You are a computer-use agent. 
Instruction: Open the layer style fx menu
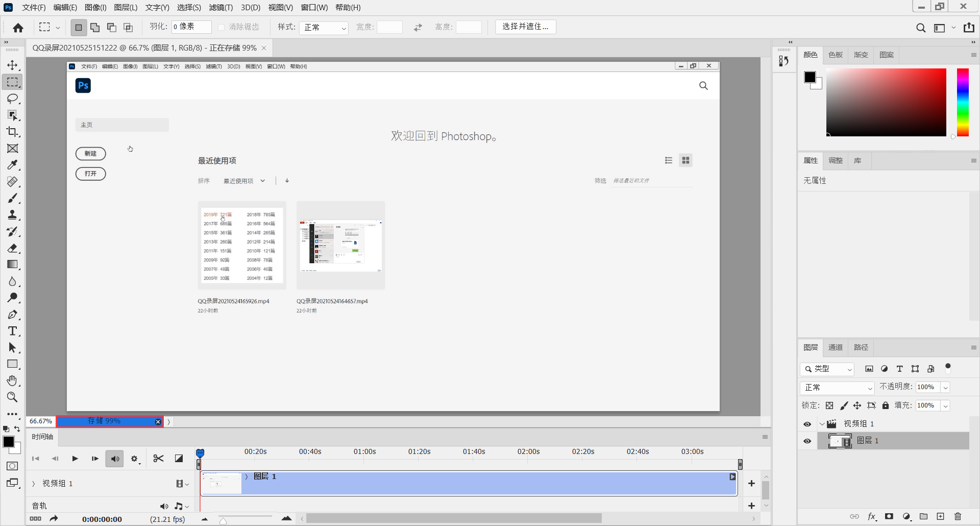pyautogui.click(x=872, y=516)
